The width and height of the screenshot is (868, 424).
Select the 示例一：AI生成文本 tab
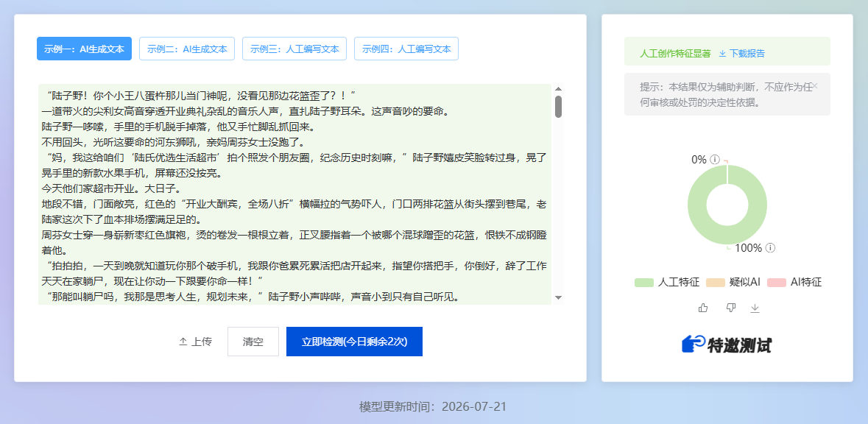[x=84, y=49]
